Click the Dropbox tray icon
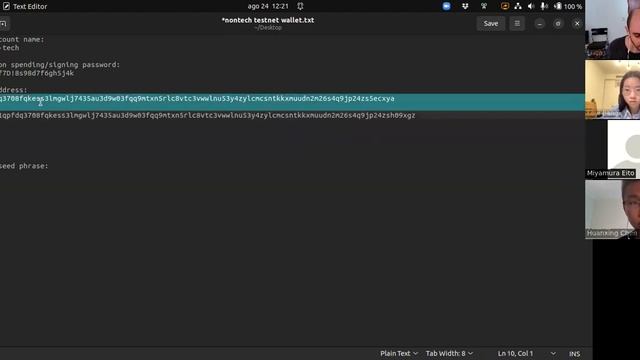 (x=465, y=6)
